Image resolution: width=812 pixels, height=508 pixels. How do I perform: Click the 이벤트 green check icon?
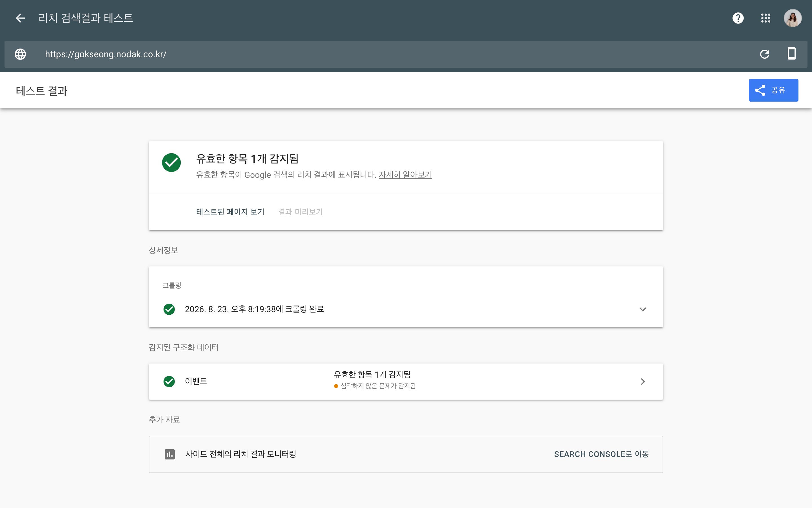tap(169, 381)
